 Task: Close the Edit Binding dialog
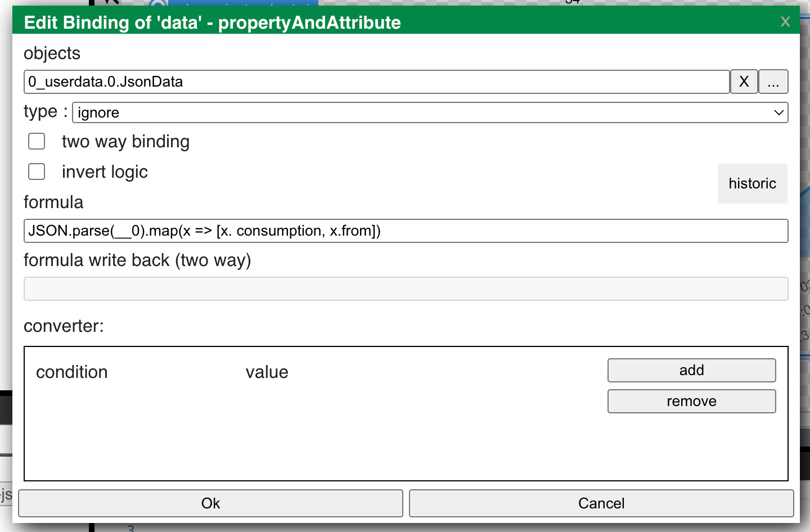(785, 22)
